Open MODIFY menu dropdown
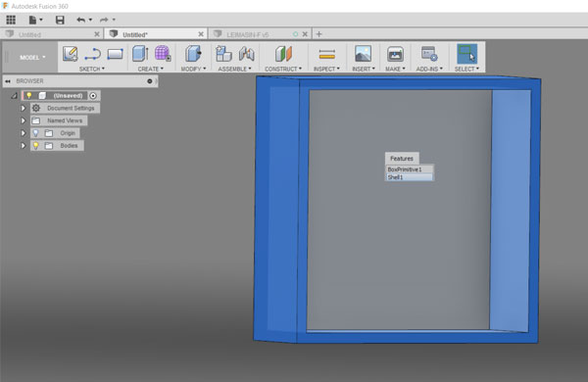 coord(193,69)
